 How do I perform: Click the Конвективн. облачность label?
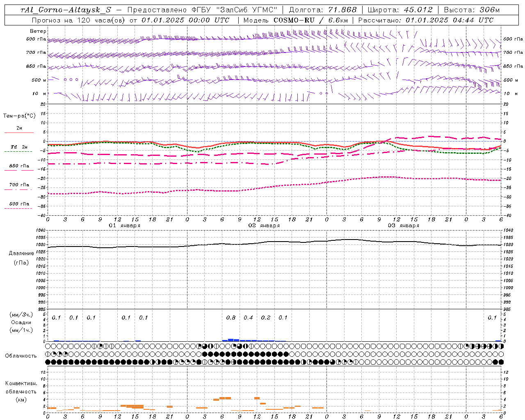coord(21,388)
